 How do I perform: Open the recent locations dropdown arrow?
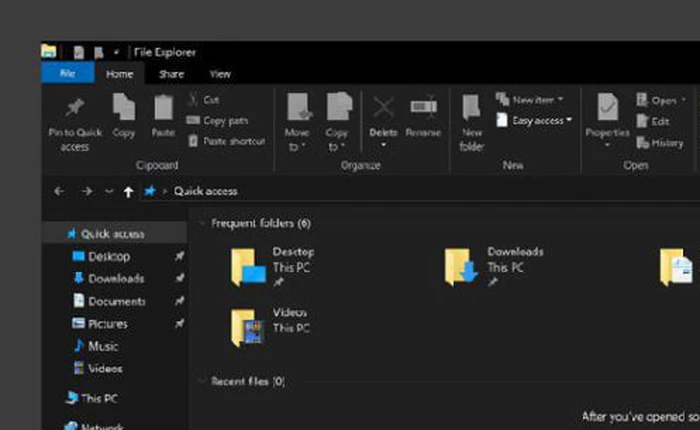coord(108,192)
